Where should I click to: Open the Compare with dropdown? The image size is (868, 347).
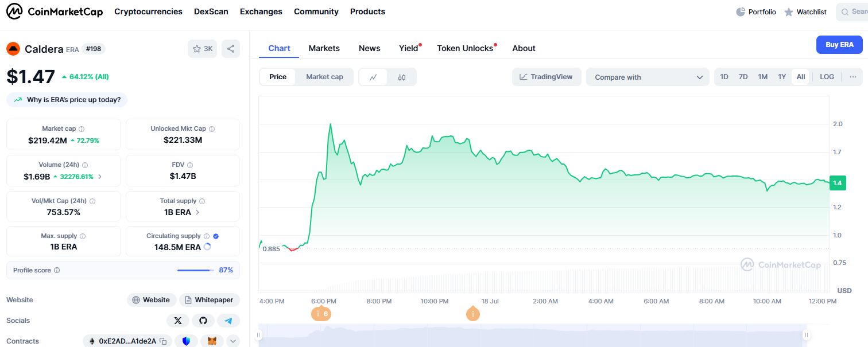coord(648,77)
